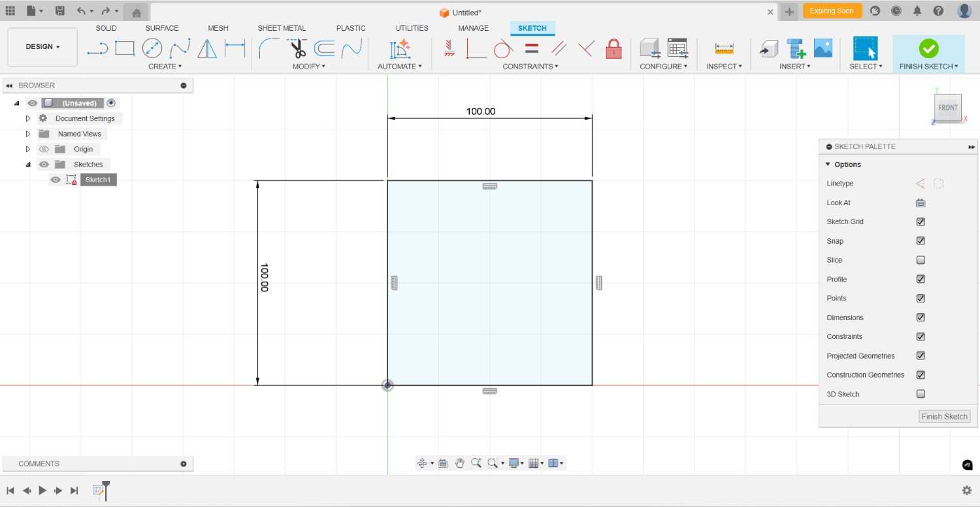Play the timeline
980x507 pixels.
[42, 490]
